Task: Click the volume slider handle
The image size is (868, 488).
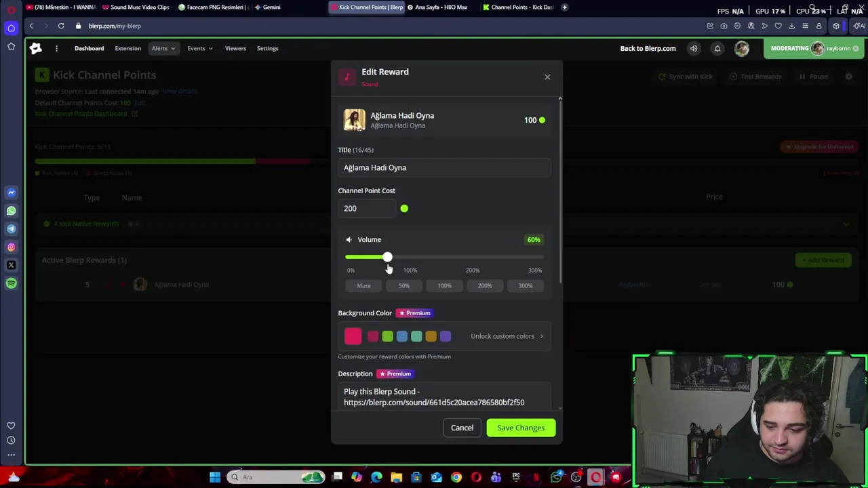Action: (387, 257)
